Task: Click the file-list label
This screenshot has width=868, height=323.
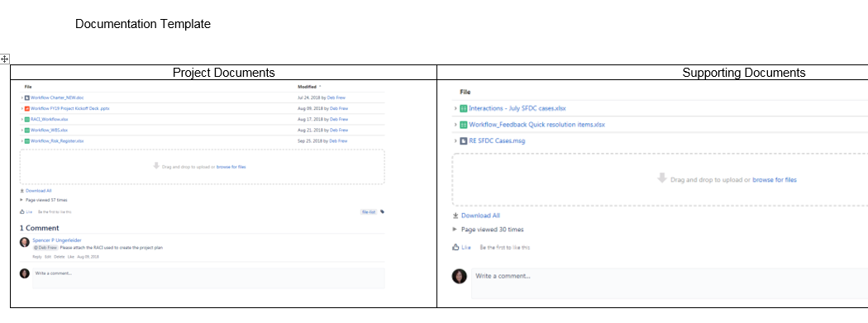Action: 369,211
